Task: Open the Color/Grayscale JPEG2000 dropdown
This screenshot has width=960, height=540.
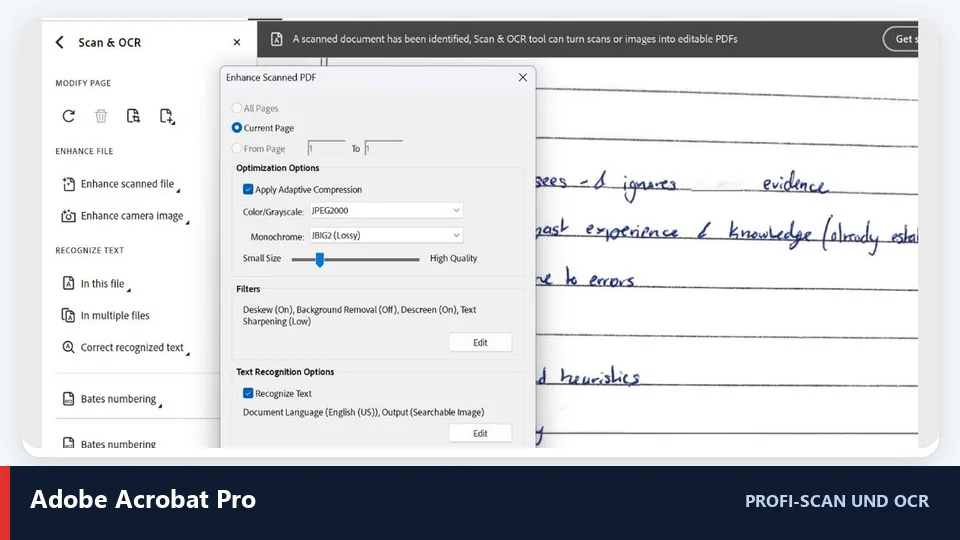Action: 386,211
